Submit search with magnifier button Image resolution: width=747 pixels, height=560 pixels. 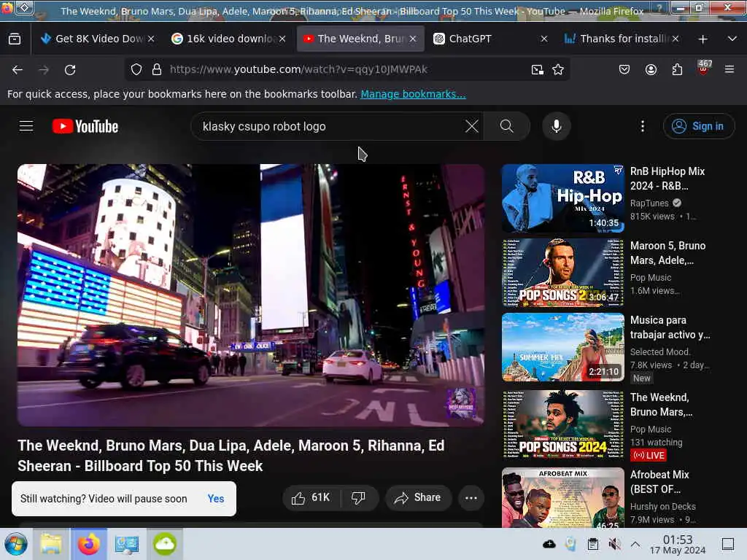pyautogui.click(x=507, y=126)
